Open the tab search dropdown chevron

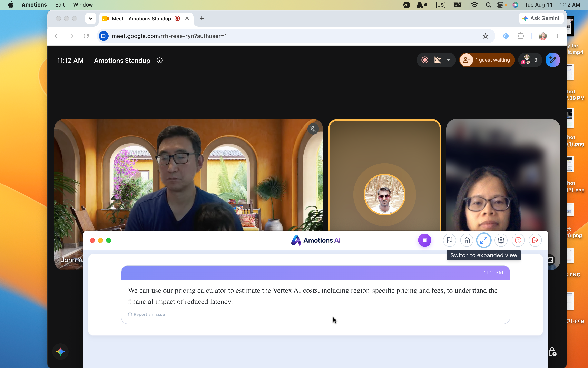(90, 18)
